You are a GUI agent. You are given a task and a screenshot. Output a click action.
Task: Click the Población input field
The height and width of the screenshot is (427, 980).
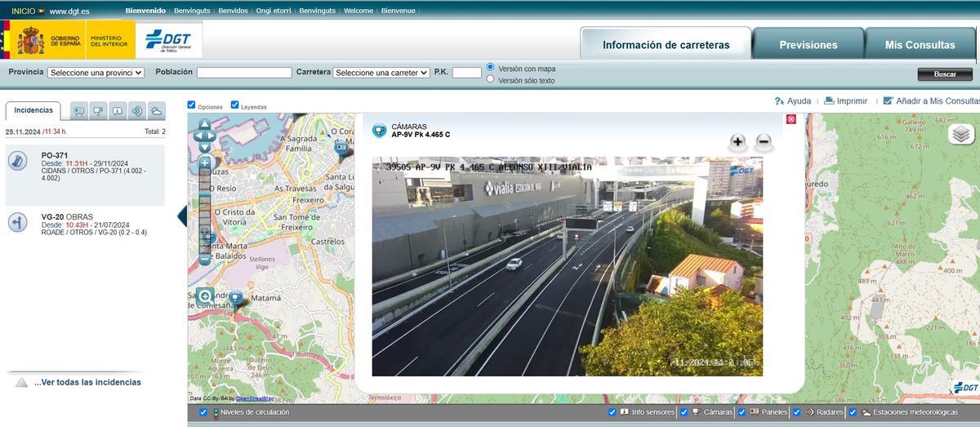tap(244, 73)
